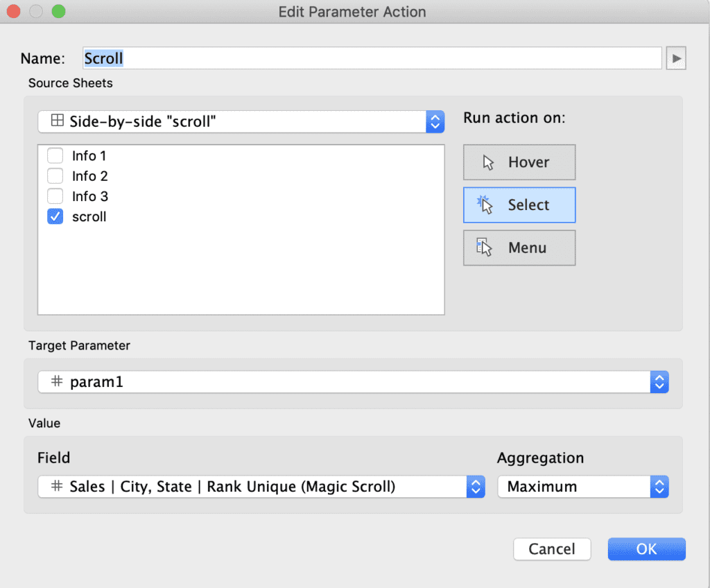The image size is (710, 588).
Task: Open the source sheet dropdown
Action: tap(435, 121)
